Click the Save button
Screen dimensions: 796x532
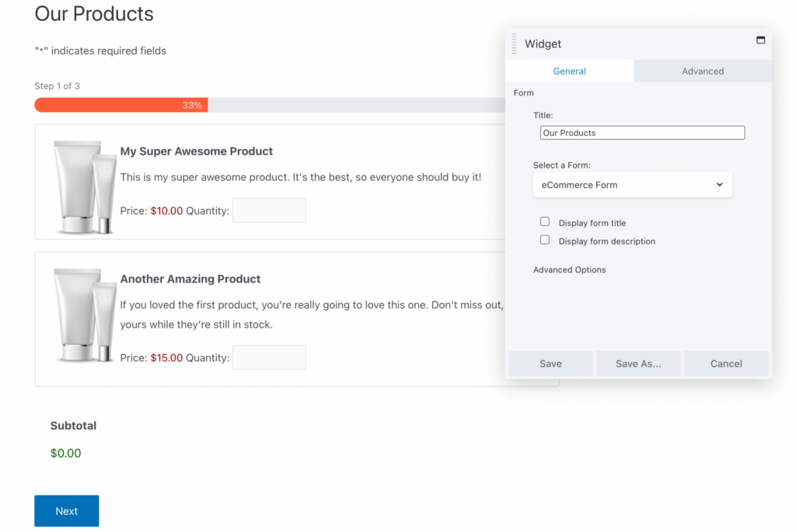click(x=550, y=363)
